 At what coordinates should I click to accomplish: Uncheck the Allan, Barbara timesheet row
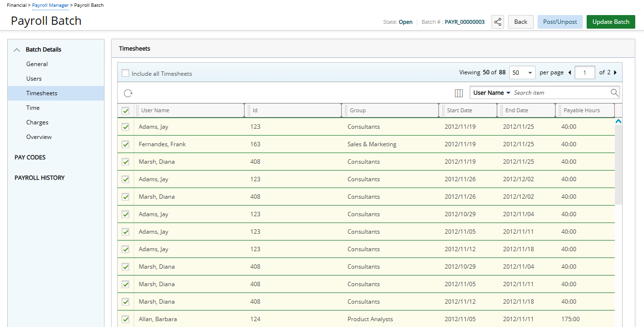pyautogui.click(x=125, y=319)
